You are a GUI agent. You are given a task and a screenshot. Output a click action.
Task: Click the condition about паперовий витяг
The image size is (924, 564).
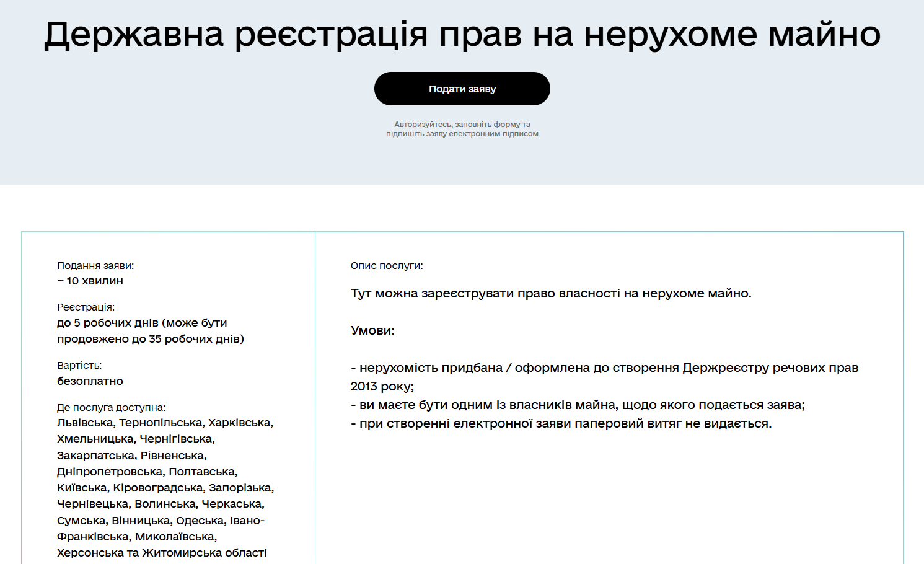(x=561, y=423)
